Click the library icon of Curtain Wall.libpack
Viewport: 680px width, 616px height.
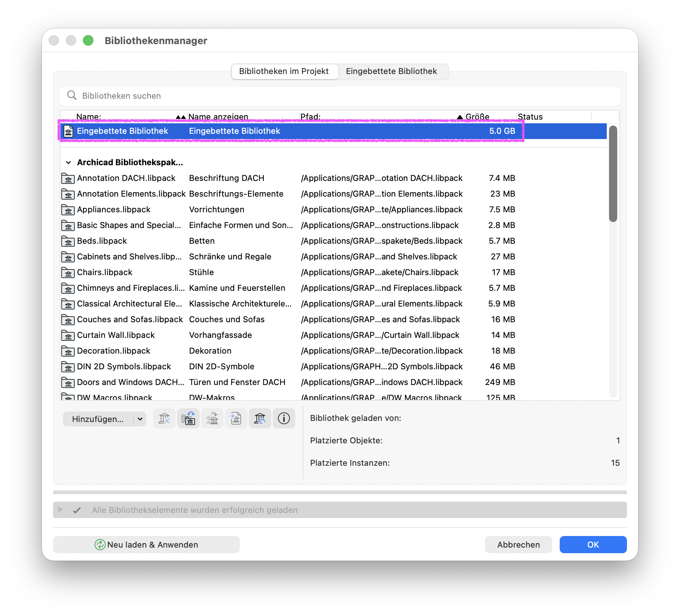68,335
